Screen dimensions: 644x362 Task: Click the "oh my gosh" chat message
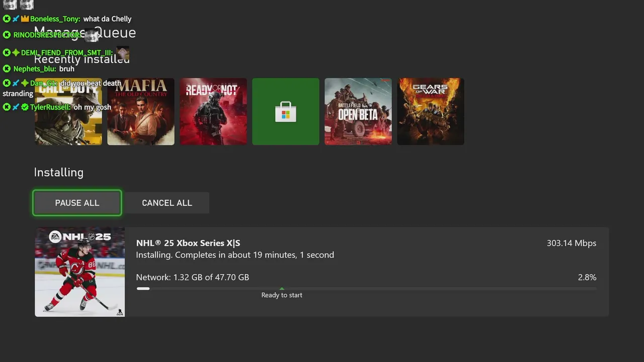tap(92, 107)
